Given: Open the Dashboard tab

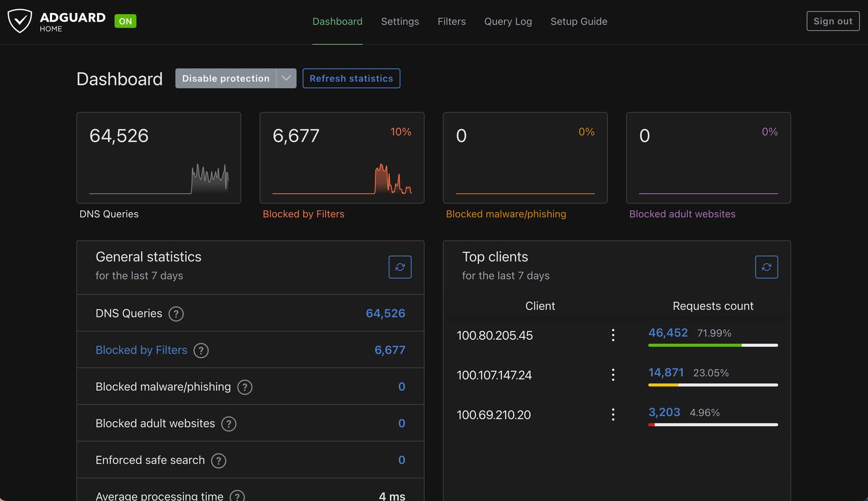Looking at the screenshot, I should coord(337,22).
